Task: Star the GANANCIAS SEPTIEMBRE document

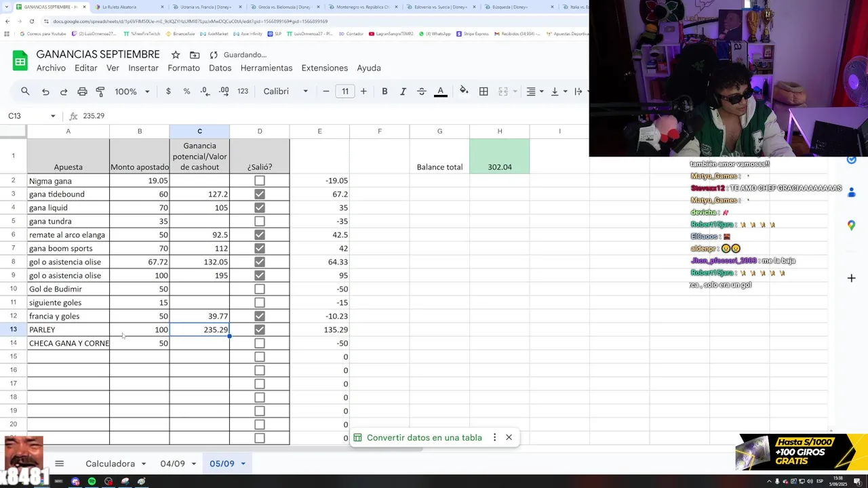Action: point(176,55)
